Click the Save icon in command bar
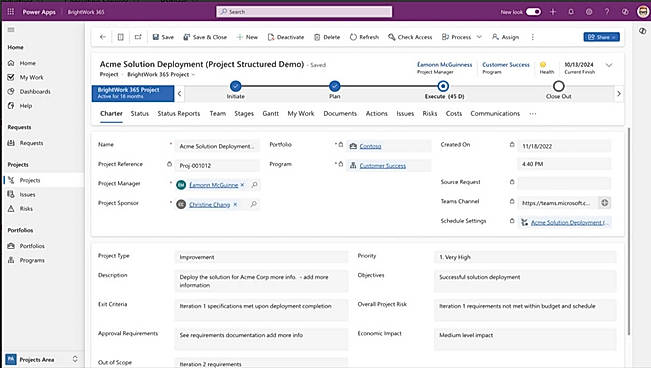This screenshot has height=368, width=651. 156,37
